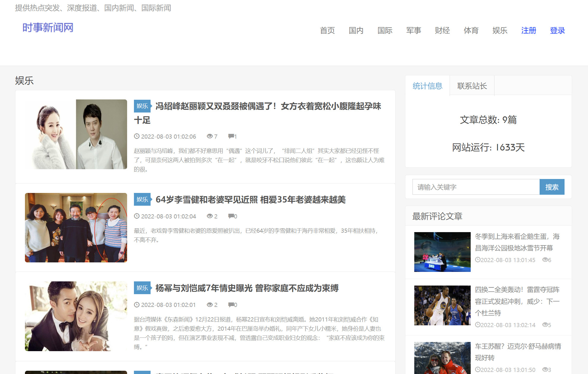This screenshot has height=374, width=588.
Task: Select the 文章总数: 9篇 statistic text
Action: 489,120
